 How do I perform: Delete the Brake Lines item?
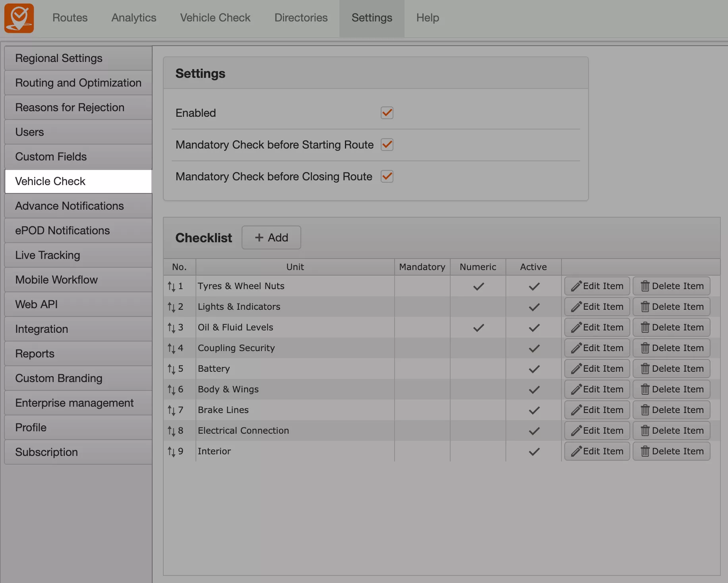672,410
